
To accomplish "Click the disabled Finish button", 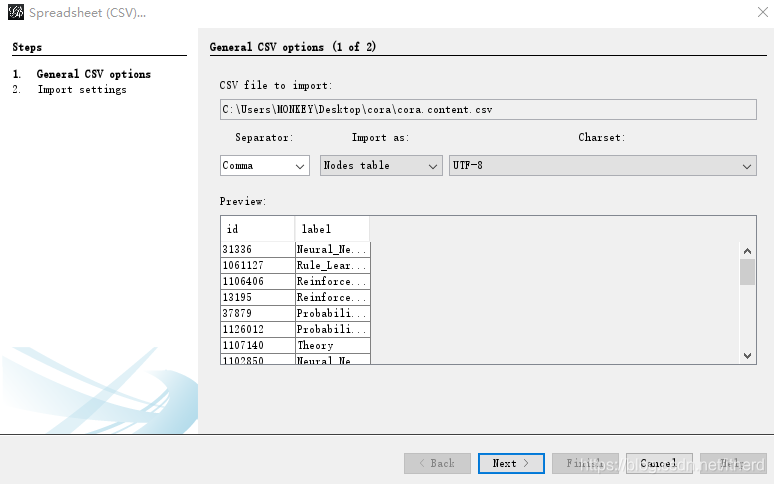I will [x=585, y=463].
